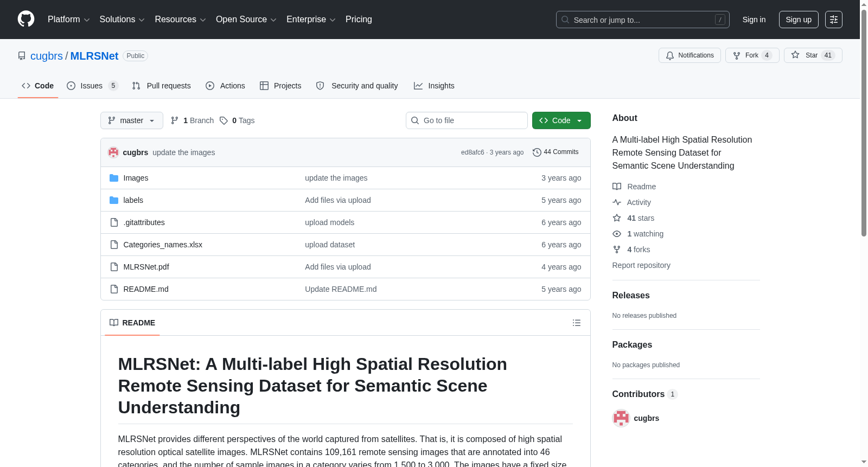Open the master branch selector dropdown
The image size is (868, 467).
point(132,120)
